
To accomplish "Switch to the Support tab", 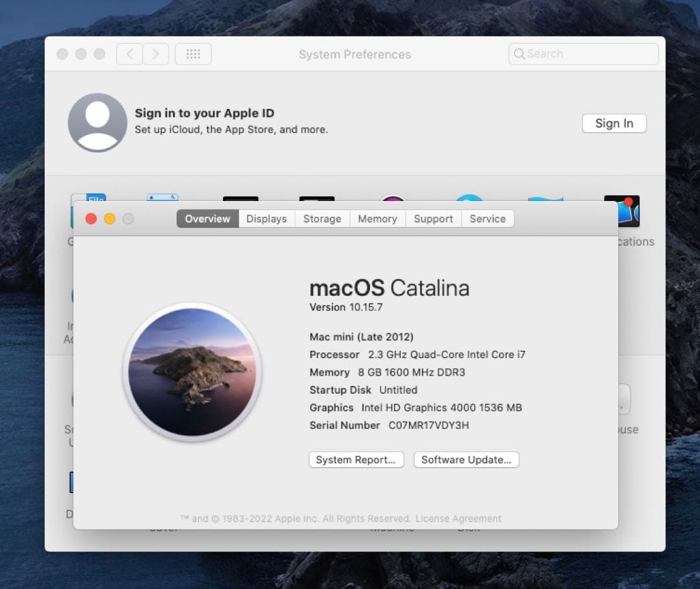I will (x=433, y=219).
